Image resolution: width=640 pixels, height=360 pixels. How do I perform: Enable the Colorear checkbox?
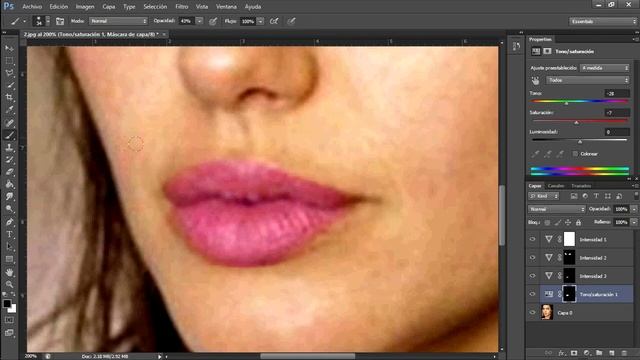point(575,154)
